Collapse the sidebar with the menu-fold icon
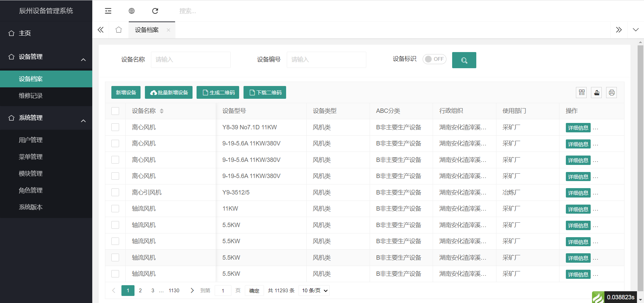 (108, 11)
